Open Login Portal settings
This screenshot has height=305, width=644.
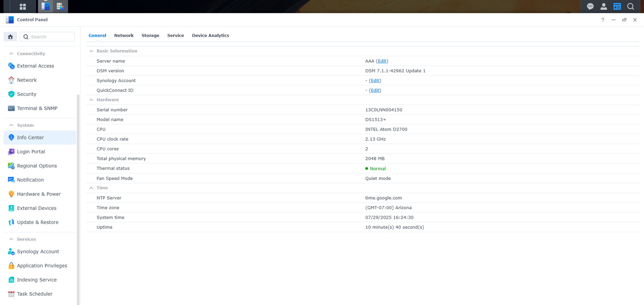31,152
